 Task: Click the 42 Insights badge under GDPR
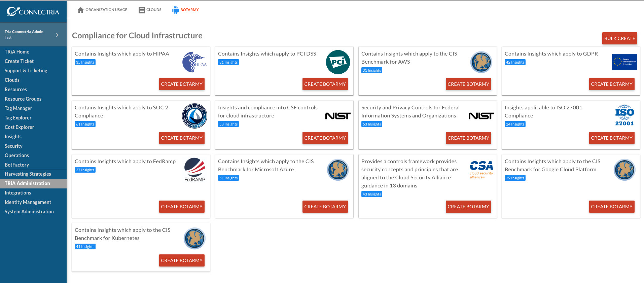point(515,62)
